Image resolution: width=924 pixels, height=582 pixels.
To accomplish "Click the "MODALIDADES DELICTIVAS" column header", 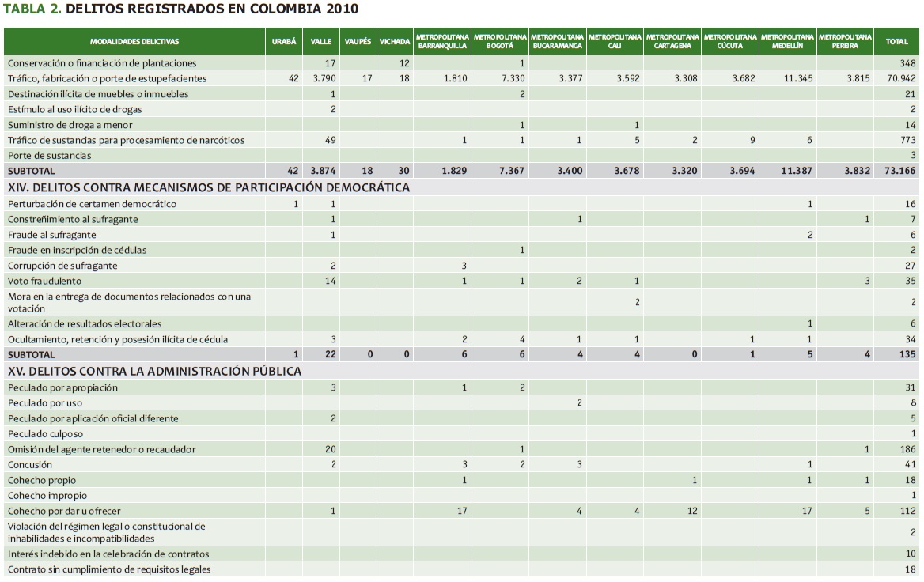I will [134, 41].
